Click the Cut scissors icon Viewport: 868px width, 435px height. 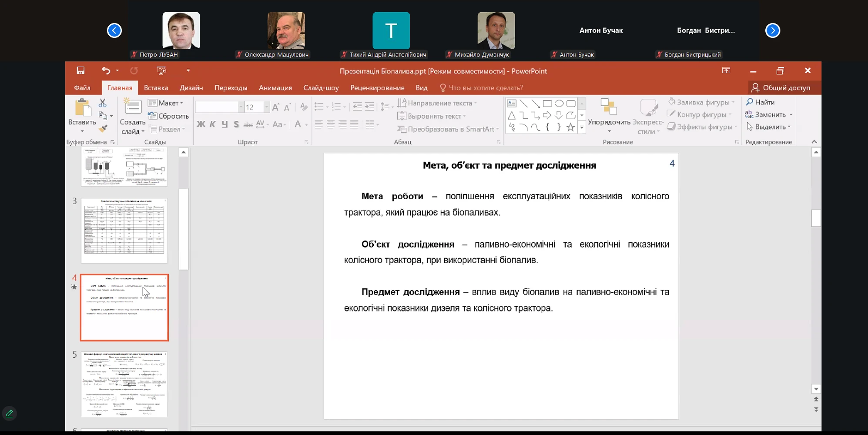(x=103, y=103)
